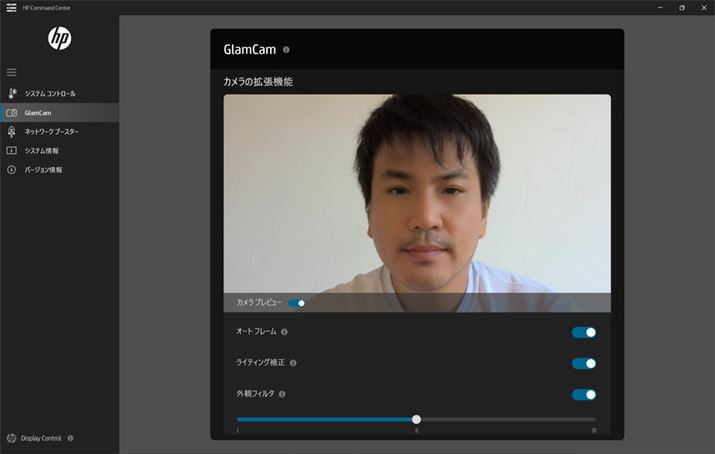Click the camera preview image
This screenshot has height=454, width=715.
[x=417, y=190]
